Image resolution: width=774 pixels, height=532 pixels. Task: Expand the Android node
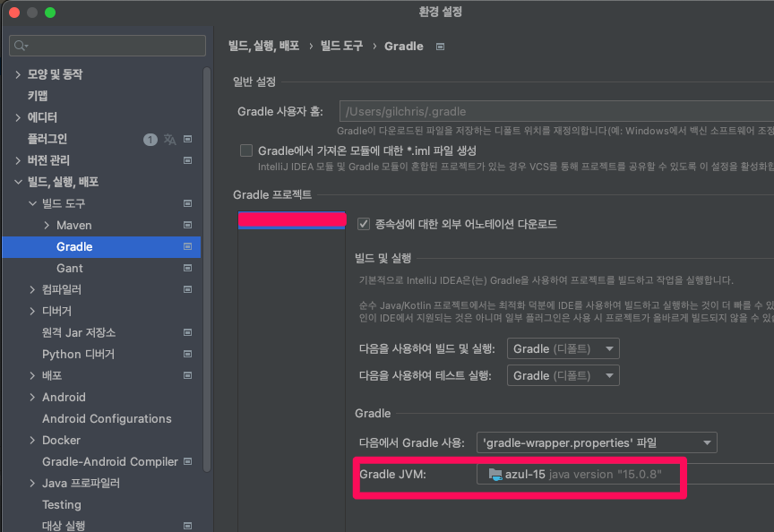32,397
